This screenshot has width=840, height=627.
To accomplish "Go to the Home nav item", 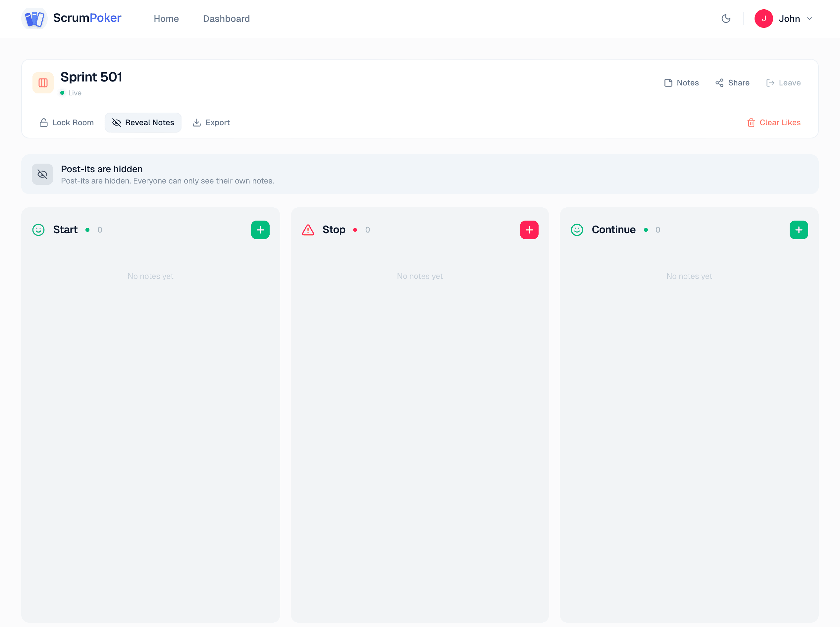I will pyautogui.click(x=166, y=19).
